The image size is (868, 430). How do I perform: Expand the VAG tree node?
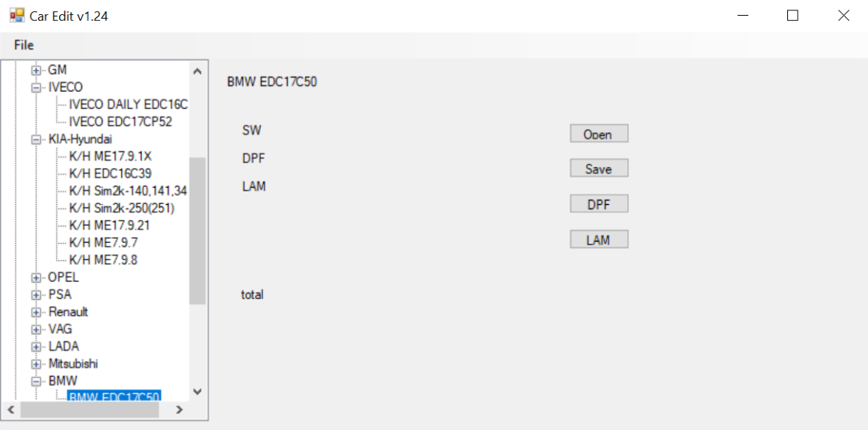(36, 330)
